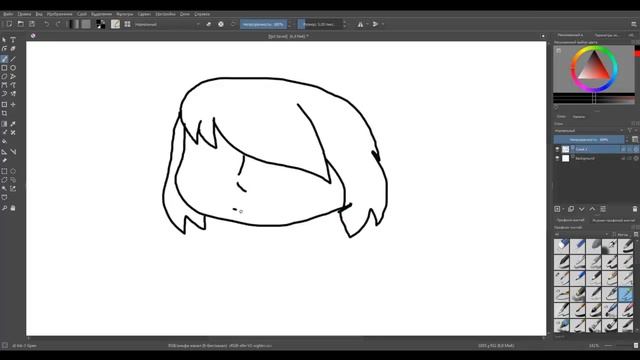Viewport: 640px width, 360px height.
Task: Toggle eraser mode in the toolbar
Action: [209, 24]
